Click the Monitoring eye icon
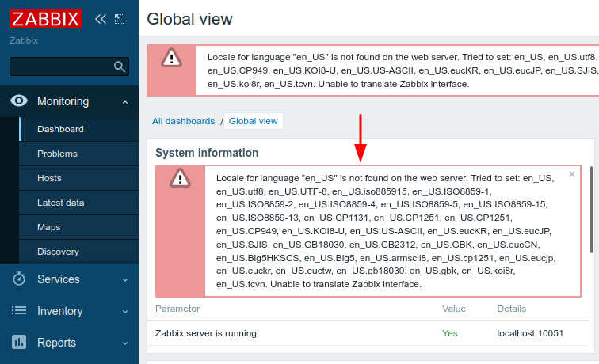 click(19, 101)
